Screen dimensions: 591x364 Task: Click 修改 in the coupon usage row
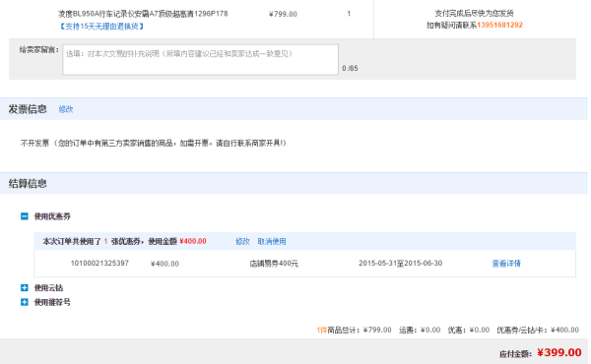click(242, 241)
